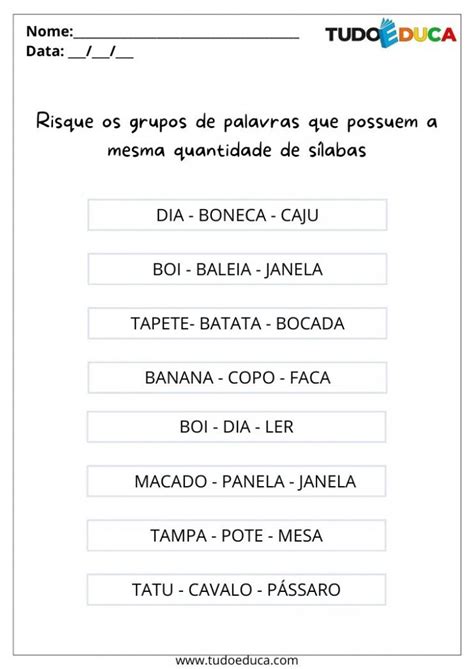
Task: Click the word PÁSSARO
Action: point(304,589)
